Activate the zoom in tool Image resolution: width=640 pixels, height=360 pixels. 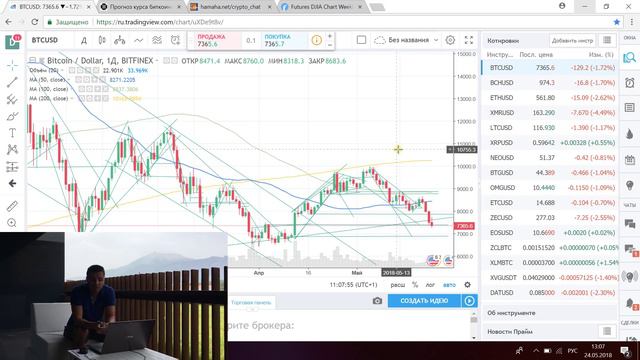(12, 223)
